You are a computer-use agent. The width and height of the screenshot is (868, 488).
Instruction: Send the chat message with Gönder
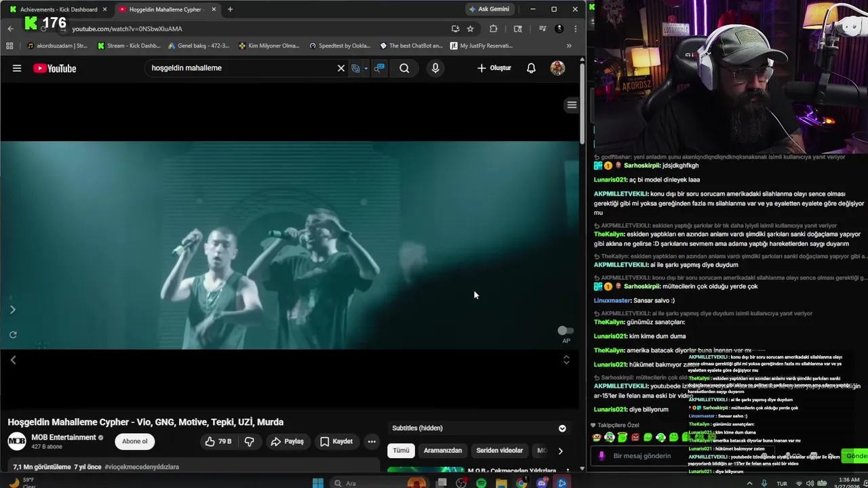coord(856,456)
